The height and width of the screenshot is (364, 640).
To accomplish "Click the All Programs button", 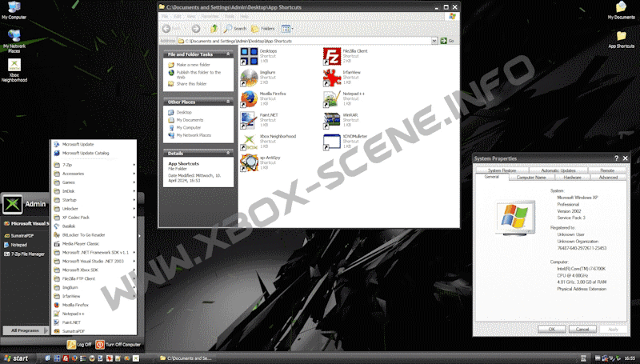I will pyautogui.click(x=26, y=330).
